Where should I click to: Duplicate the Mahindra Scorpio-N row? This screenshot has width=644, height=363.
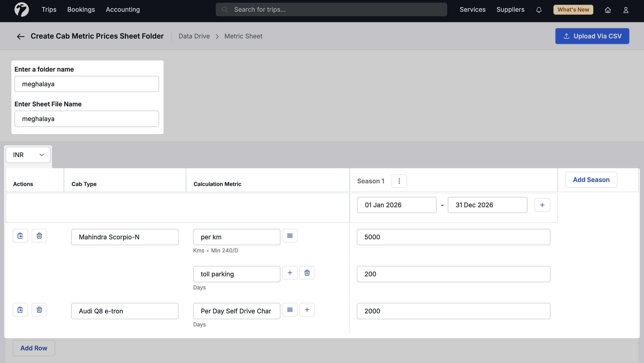20,236
